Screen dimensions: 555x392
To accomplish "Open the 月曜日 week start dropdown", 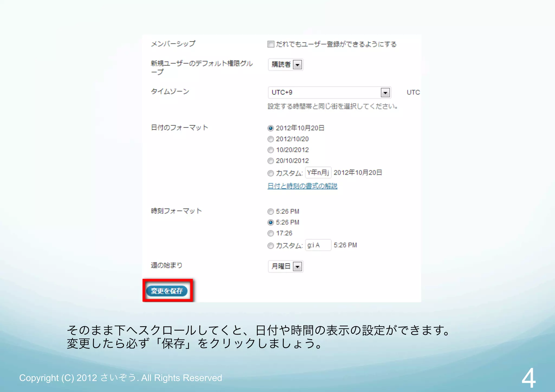I will 286,267.
